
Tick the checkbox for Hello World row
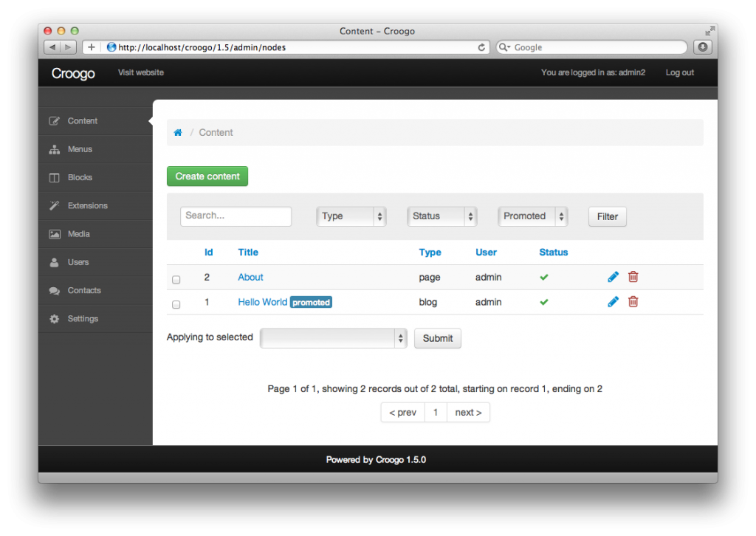pyautogui.click(x=176, y=305)
